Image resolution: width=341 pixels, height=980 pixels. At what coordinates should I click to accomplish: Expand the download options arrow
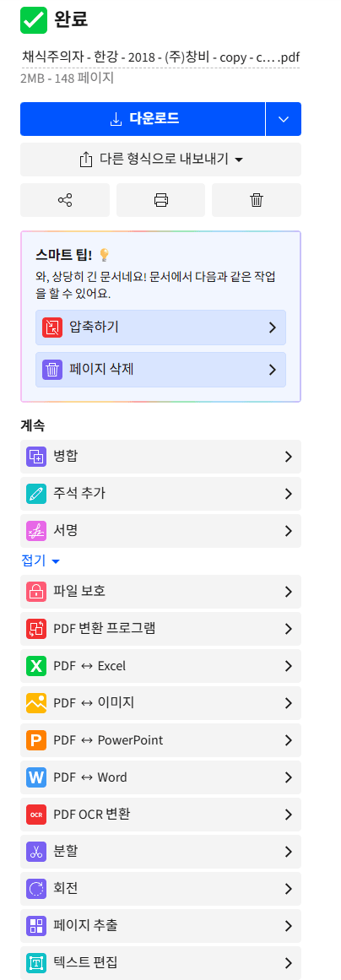pos(284,119)
